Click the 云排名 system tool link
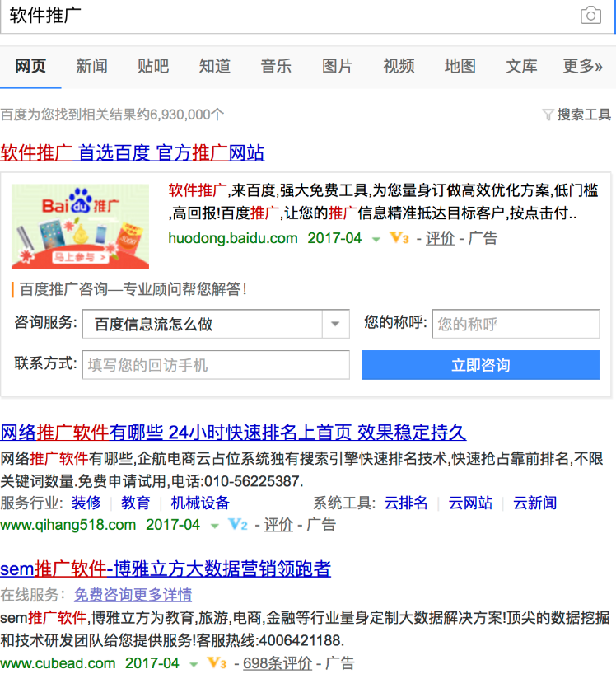616x674 pixels. 406,503
